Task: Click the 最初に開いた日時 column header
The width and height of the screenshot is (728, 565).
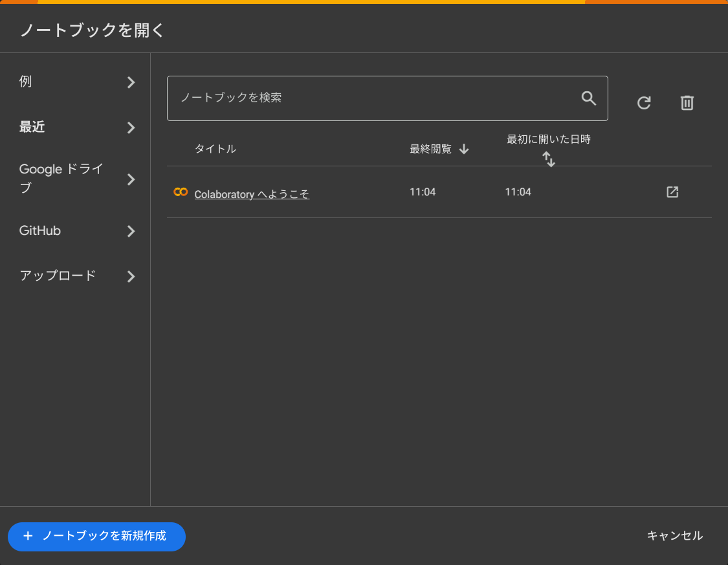Action: (548, 139)
